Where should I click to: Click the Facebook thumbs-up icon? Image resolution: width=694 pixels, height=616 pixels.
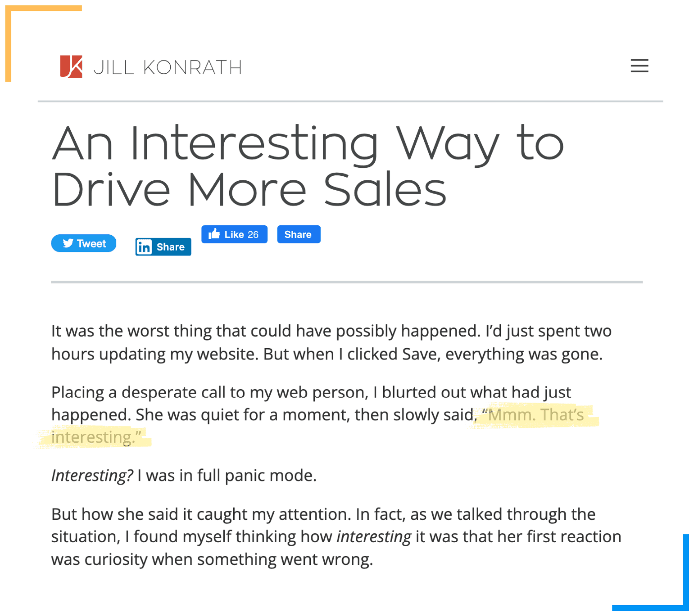tap(215, 234)
